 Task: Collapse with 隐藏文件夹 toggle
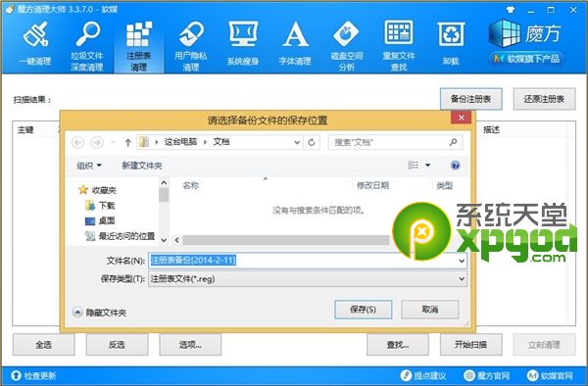pyautogui.click(x=100, y=313)
